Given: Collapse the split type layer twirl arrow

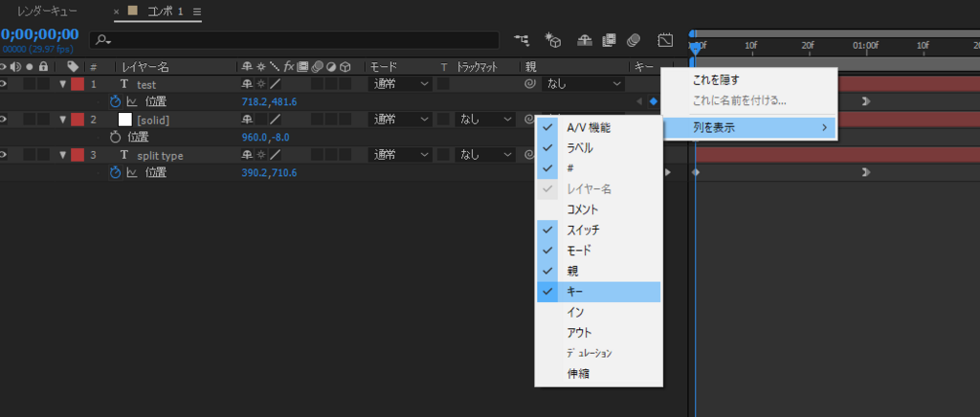Looking at the screenshot, I should tap(62, 155).
